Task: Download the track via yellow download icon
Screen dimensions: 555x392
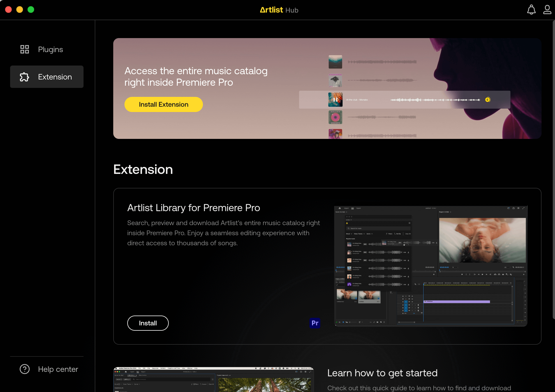Action: pos(487,99)
